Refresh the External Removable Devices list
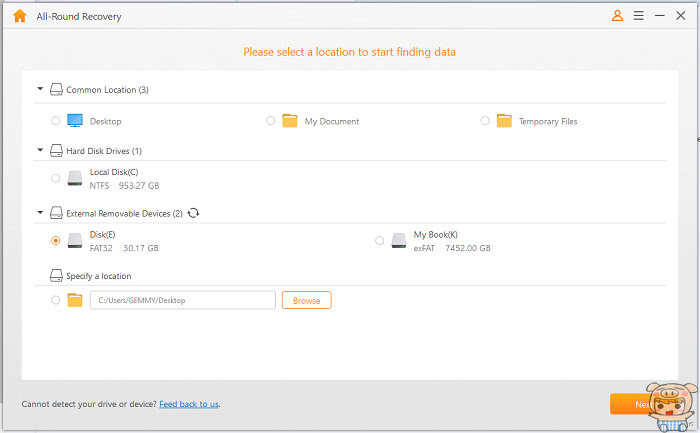The width and height of the screenshot is (700, 433). click(193, 213)
